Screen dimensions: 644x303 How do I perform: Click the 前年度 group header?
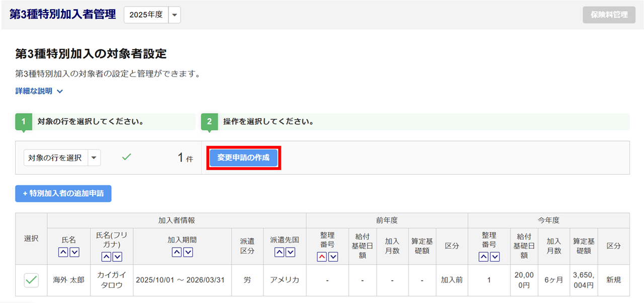[387, 220]
